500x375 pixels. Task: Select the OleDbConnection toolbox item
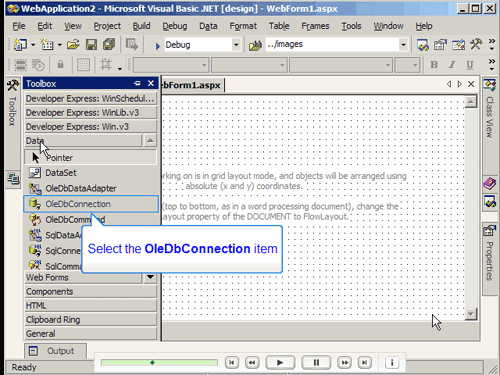click(91, 204)
